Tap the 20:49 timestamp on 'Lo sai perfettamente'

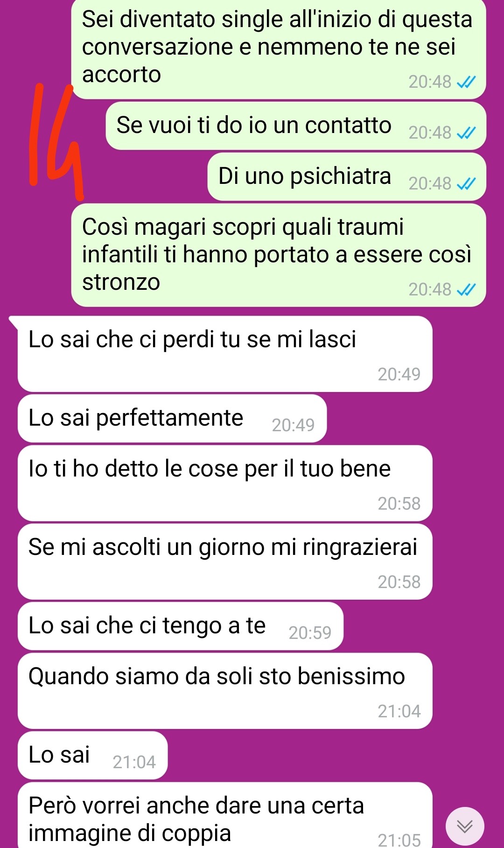pos(293,425)
